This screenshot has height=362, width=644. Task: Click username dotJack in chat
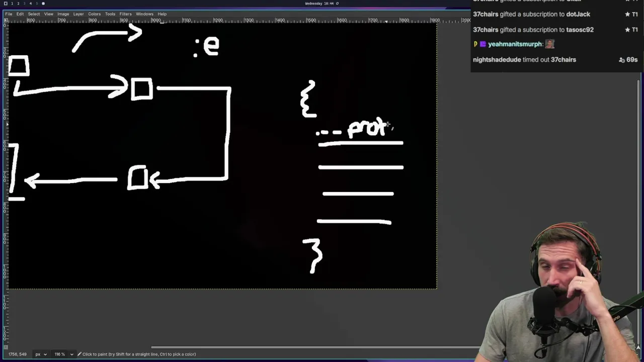point(578,14)
